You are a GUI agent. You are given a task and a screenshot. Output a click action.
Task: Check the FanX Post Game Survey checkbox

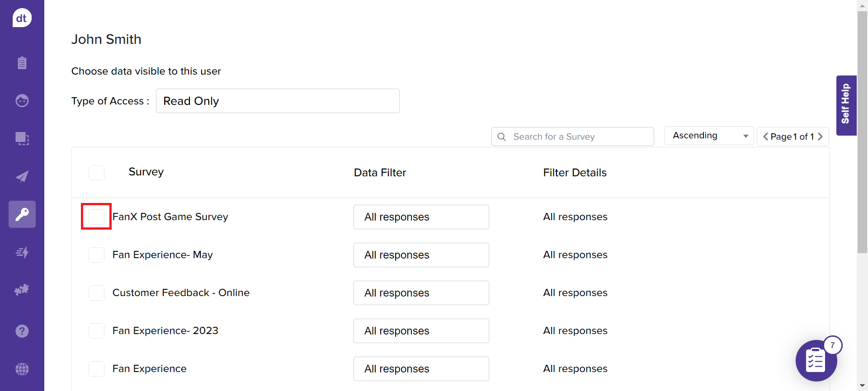pos(96,217)
